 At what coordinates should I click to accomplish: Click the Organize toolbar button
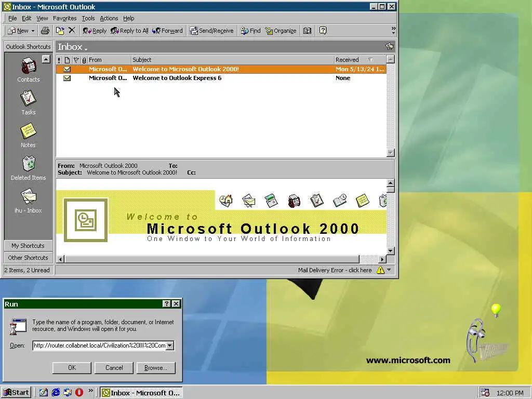coord(281,31)
